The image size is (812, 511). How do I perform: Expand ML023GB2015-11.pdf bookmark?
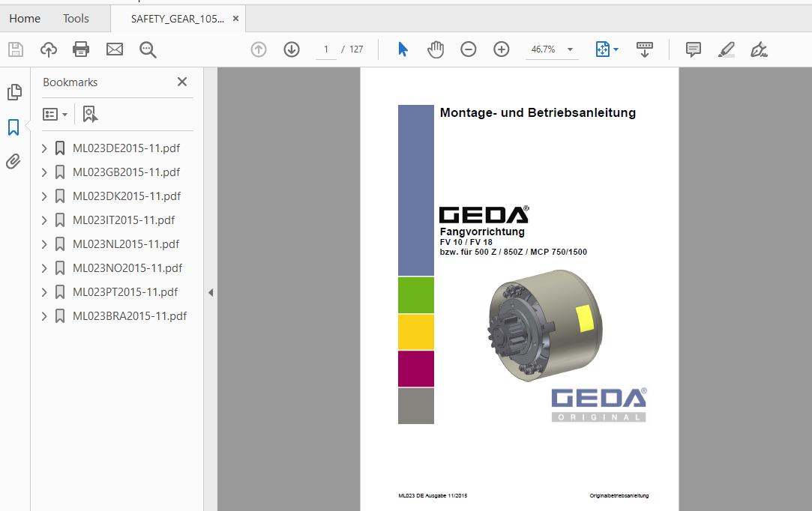tap(44, 172)
